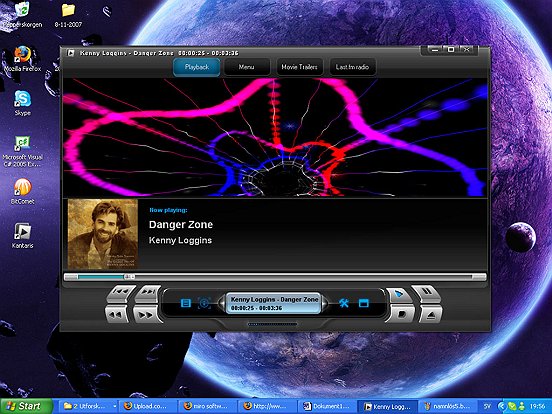Click the messenger person icon in the tray
The width and height of the screenshot is (552, 414).
click(521, 406)
